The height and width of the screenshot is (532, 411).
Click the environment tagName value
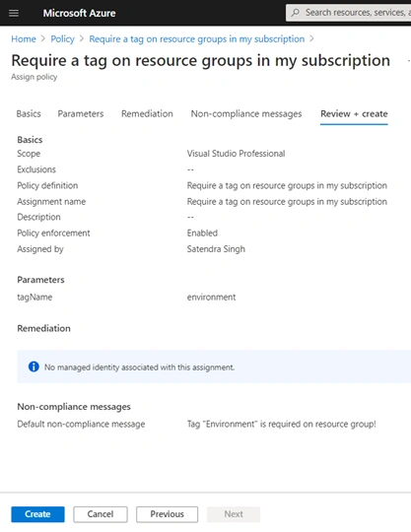click(x=211, y=298)
